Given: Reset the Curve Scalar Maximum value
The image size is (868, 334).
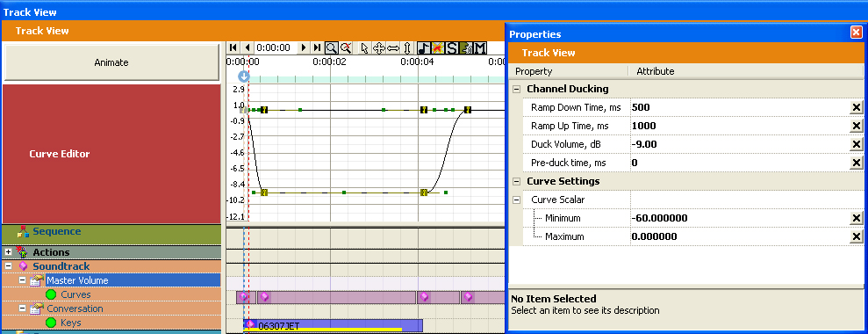Looking at the screenshot, I should [x=857, y=237].
